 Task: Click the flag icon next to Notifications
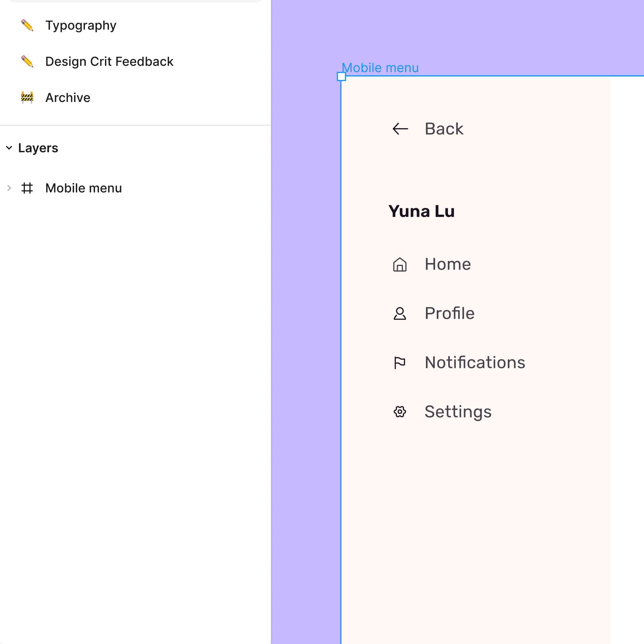400,363
